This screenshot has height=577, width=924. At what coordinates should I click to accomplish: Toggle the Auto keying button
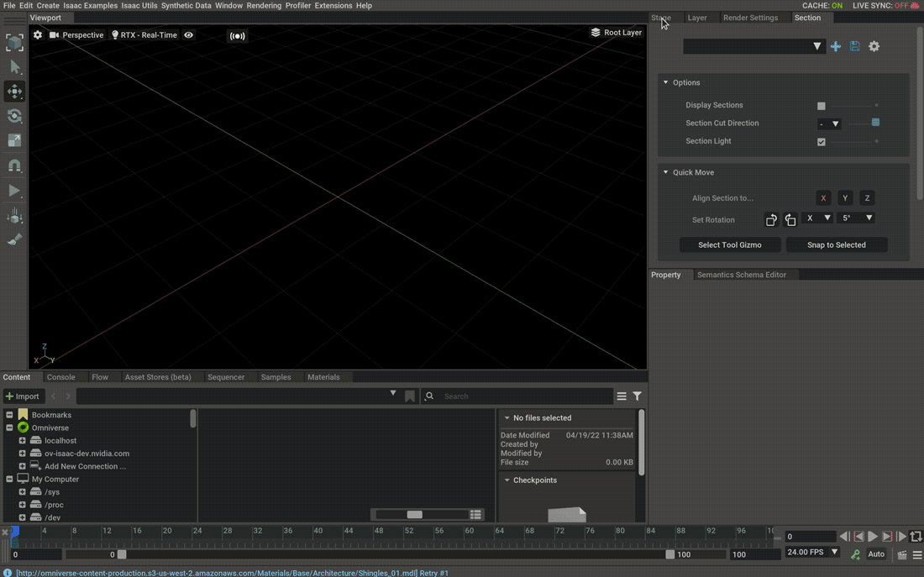[875, 554]
